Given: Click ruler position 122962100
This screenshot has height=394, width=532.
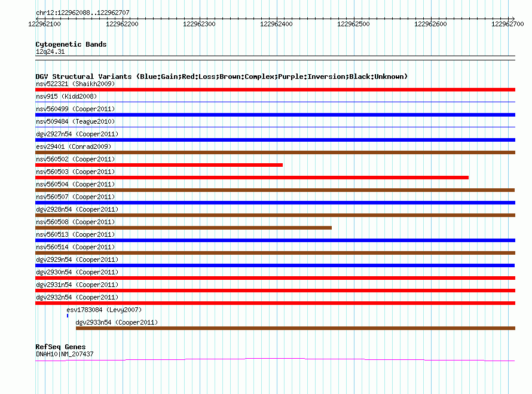Looking at the screenshot, I should (x=44, y=24).
